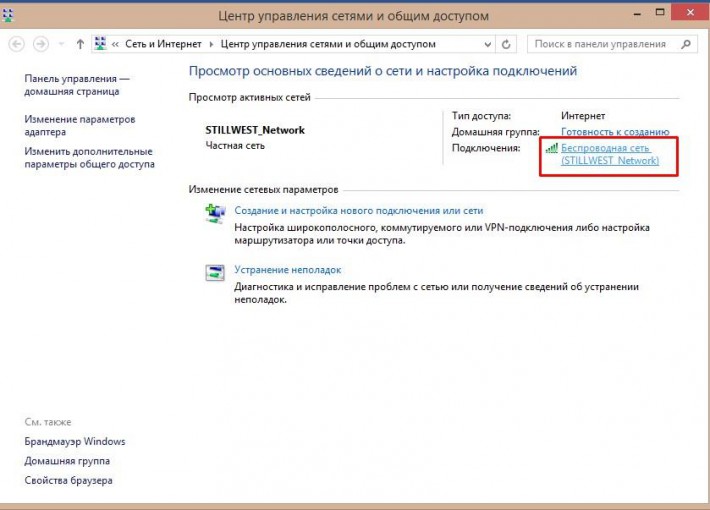710x510 pixels.
Task: Click the search magnifier icon
Action: [x=686, y=44]
